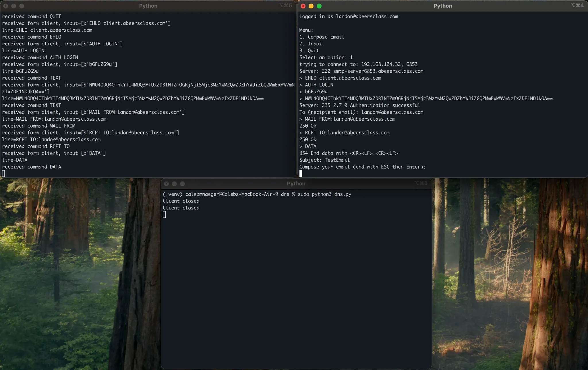The image size is (588, 370).
Task: Click the first 'Client closed' line
Action: point(181,201)
